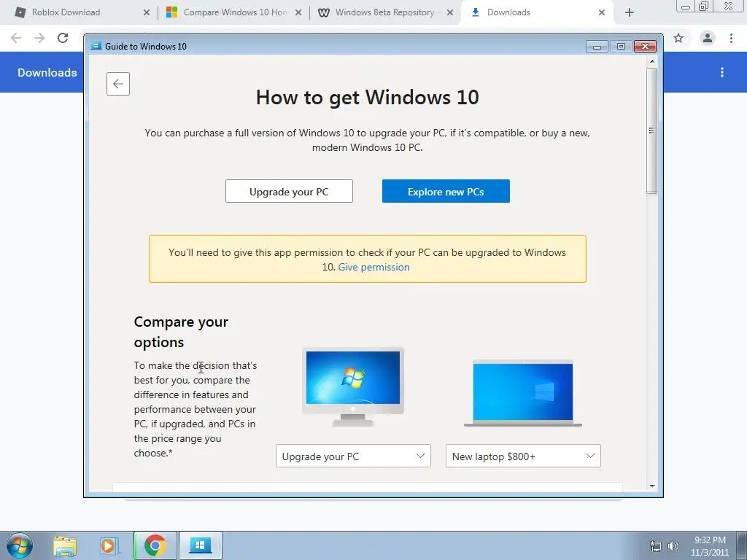Image resolution: width=747 pixels, height=560 pixels.
Task: Close the Downloads tab
Action: pos(602,13)
